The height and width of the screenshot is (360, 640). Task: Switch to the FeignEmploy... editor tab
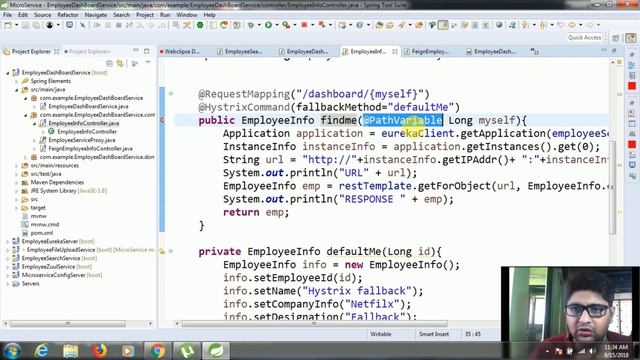430,51
